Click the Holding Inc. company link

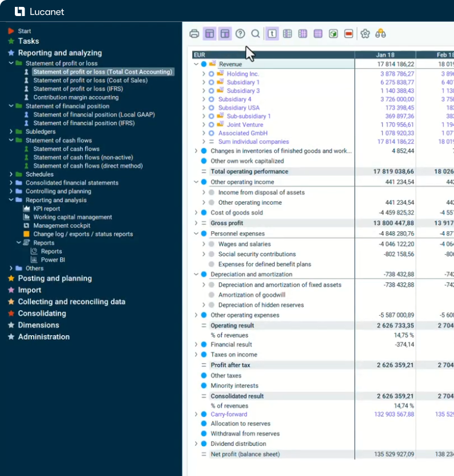[242, 74]
